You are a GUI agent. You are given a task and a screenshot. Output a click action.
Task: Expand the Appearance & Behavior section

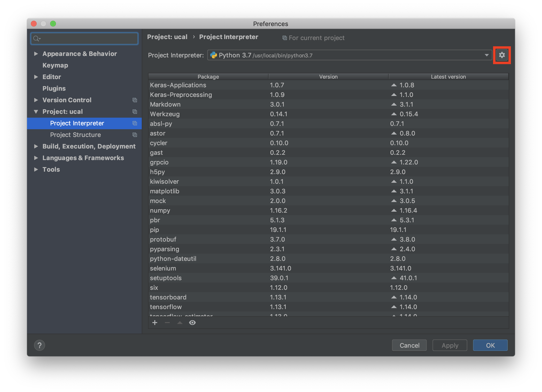pyautogui.click(x=36, y=54)
